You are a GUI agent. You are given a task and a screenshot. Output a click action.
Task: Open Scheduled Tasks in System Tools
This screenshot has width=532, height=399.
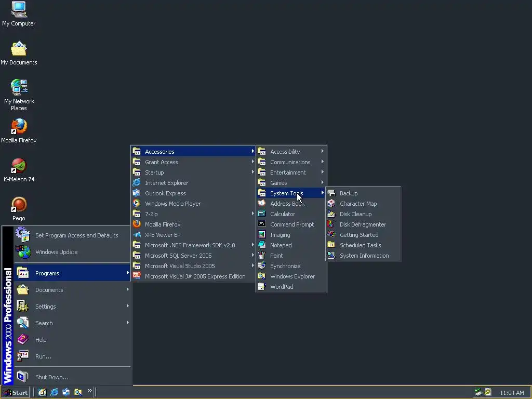[x=363, y=245]
